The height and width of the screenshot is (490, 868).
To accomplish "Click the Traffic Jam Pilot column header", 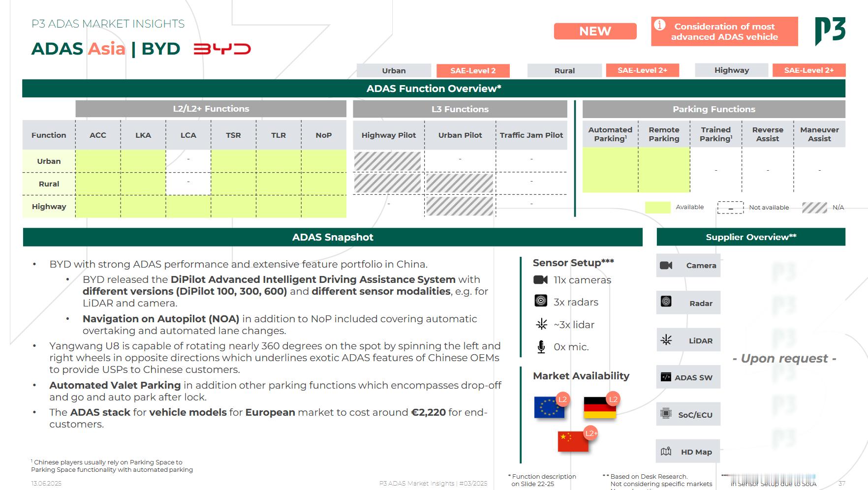I will [x=531, y=135].
